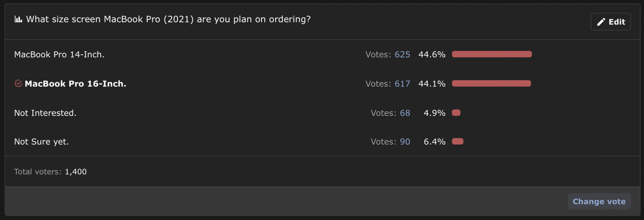Select the bold MacBook Pro 16-Inch option

tap(75, 84)
